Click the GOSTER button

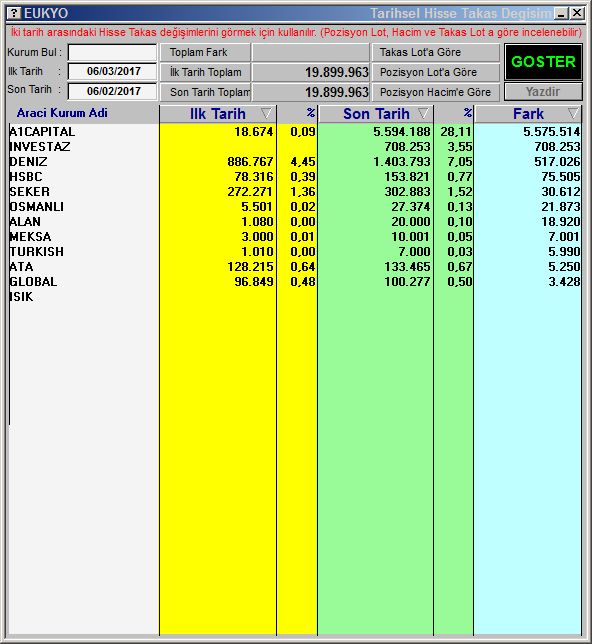(543, 62)
